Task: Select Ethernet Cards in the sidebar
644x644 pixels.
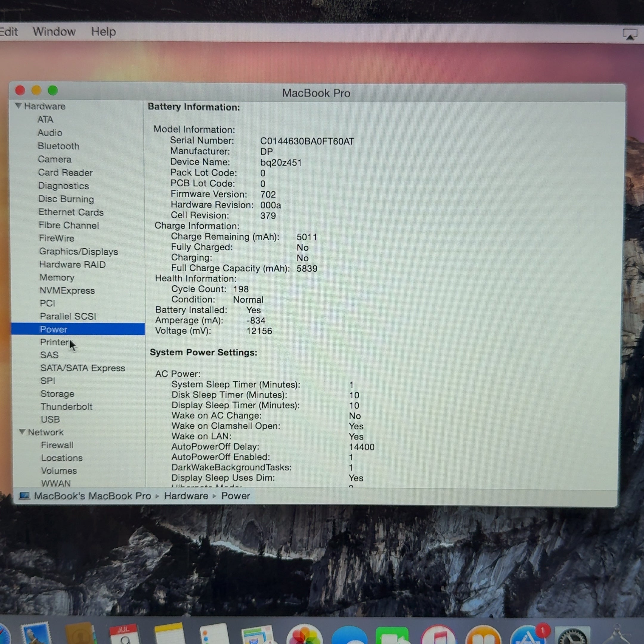Action: click(71, 212)
